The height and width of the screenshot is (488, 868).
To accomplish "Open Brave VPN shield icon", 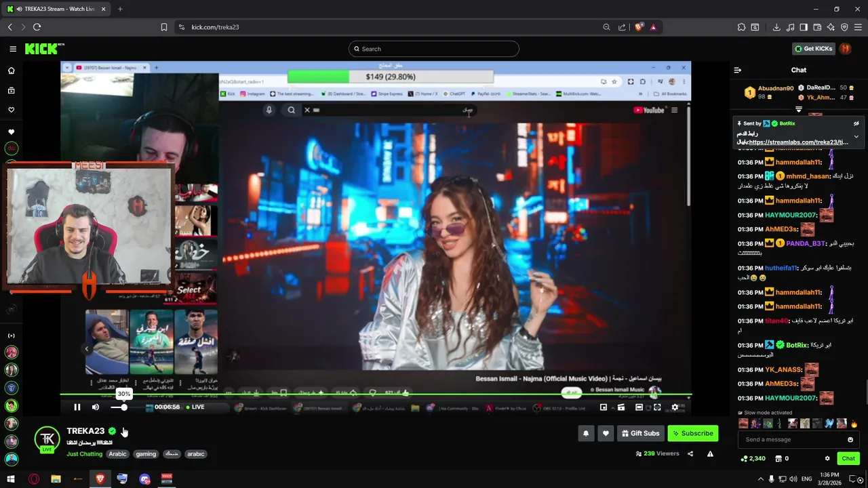I will coord(844,27).
